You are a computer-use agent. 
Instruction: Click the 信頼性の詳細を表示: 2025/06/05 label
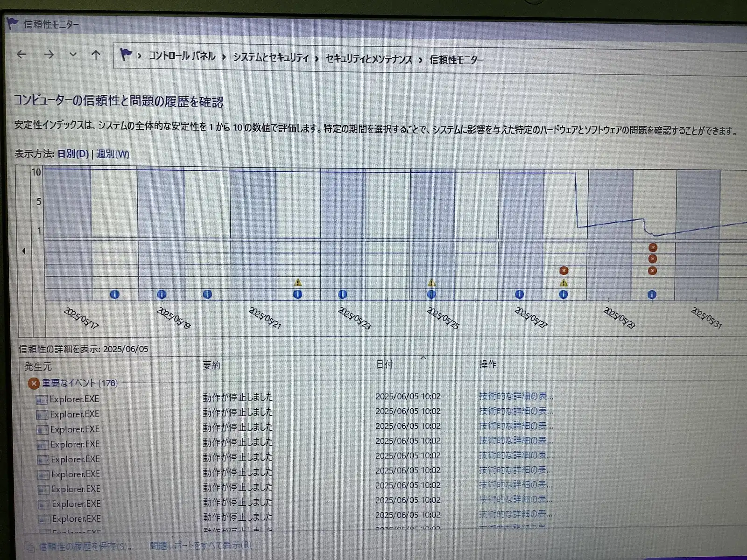[x=84, y=349]
